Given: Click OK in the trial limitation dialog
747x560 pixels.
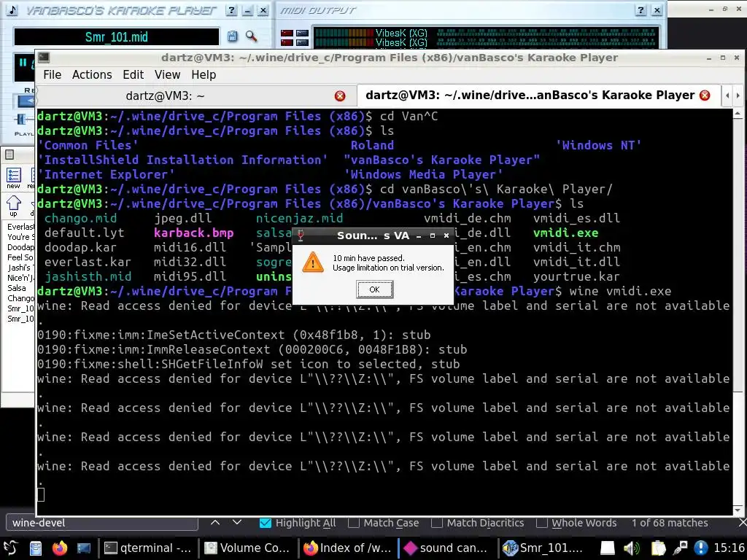Looking at the screenshot, I should click(374, 289).
